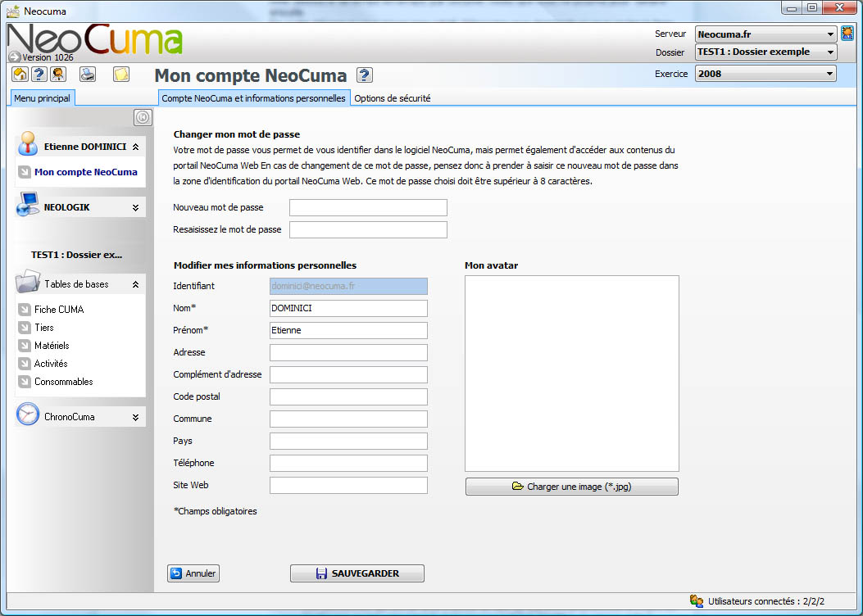
Task: Click the Neocuma title bar app icon
Action: tap(13, 11)
